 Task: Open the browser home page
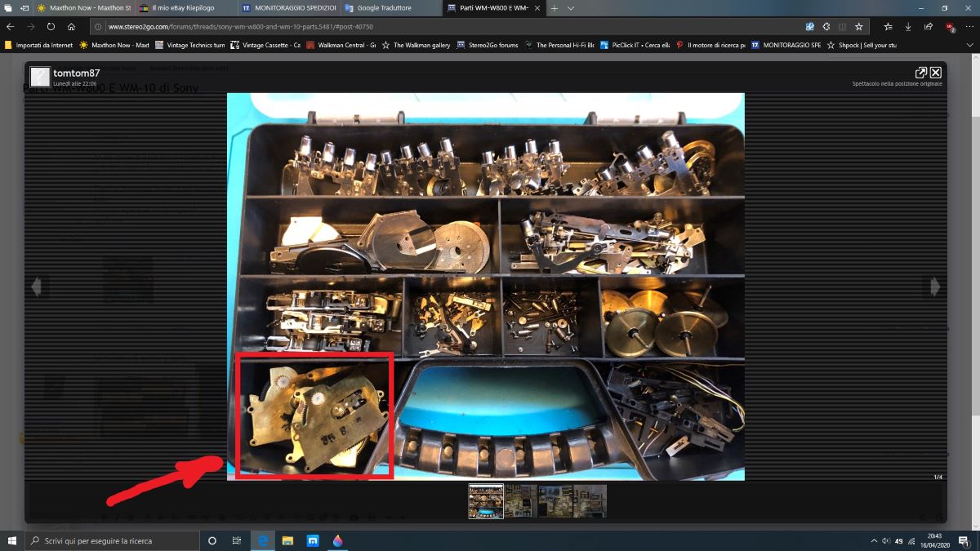(72, 26)
